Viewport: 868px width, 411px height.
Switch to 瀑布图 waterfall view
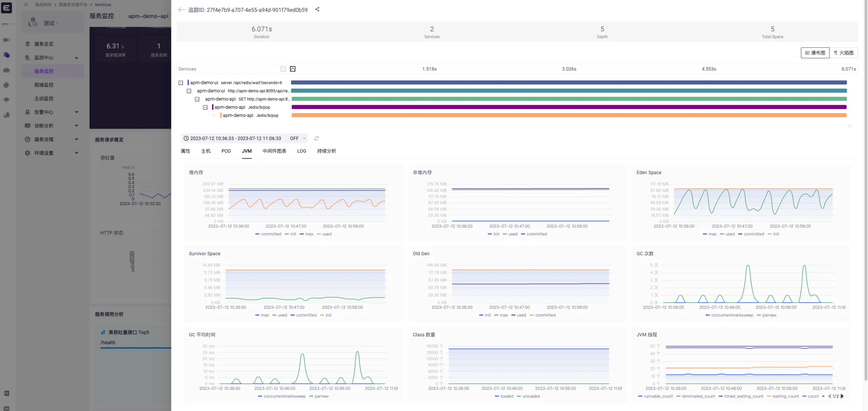point(815,53)
